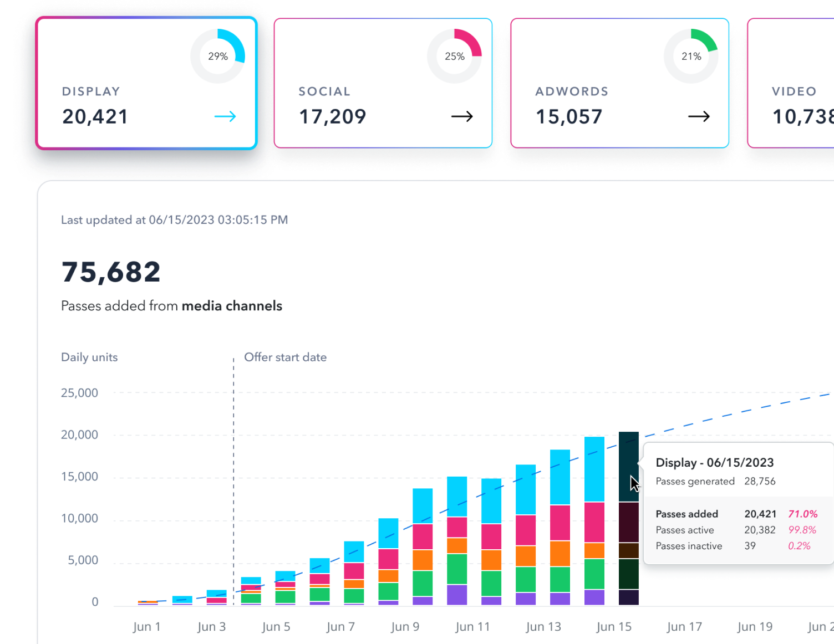The height and width of the screenshot is (644, 834).
Task: Select the Display channel card title
Action: pyautogui.click(x=91, y=91)
